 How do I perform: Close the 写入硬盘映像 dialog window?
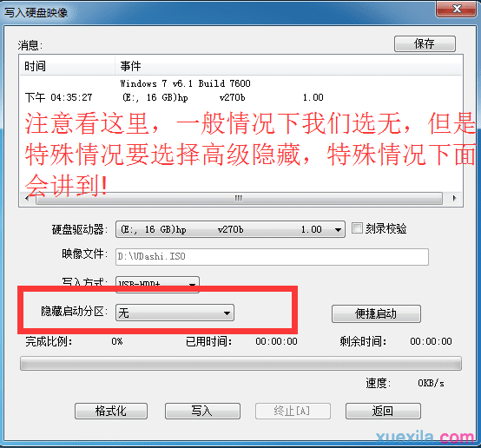coord(457,9)
